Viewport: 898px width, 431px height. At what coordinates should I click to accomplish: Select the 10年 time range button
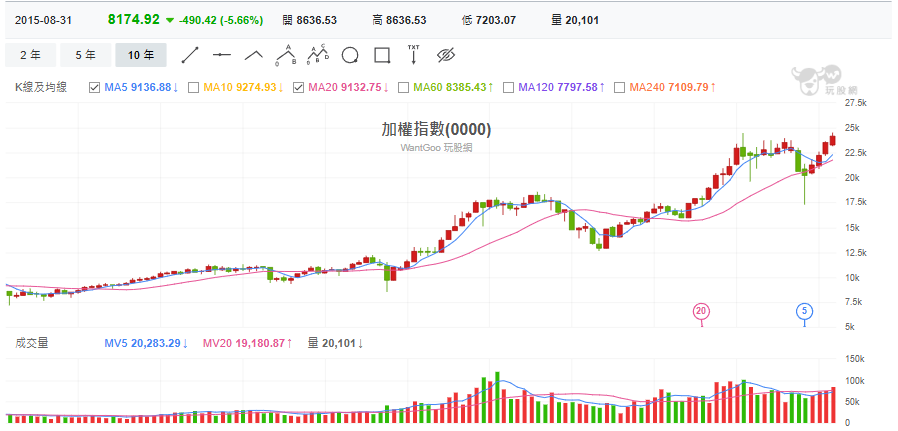tap(141, 54)
